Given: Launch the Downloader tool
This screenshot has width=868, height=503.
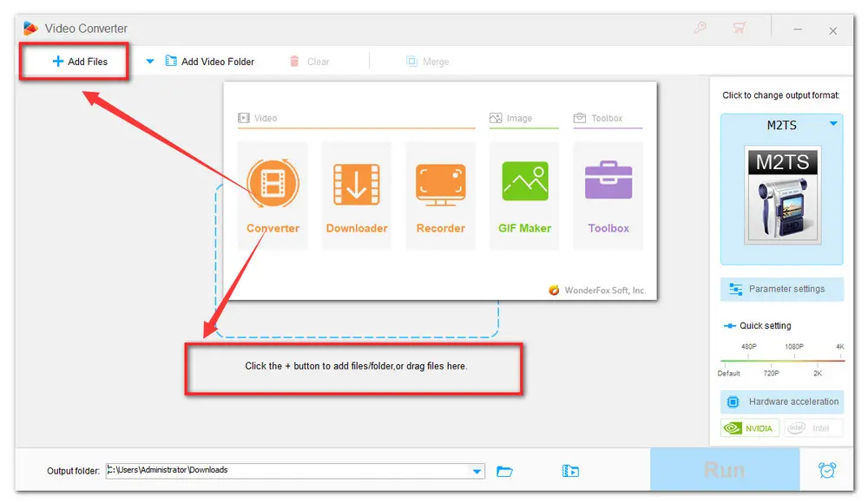Looking at the screenshot, I should coord(357,184).
